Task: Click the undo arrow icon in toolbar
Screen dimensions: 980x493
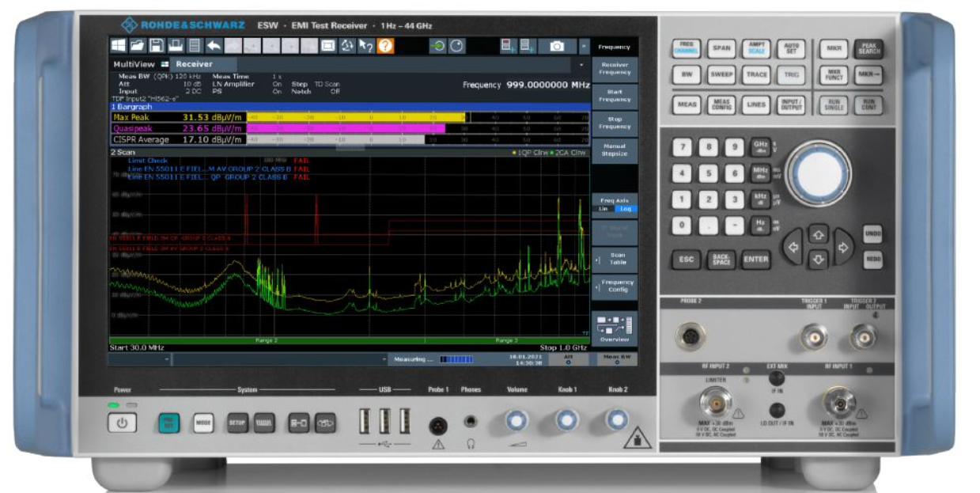Action: [x=214, y=46]
